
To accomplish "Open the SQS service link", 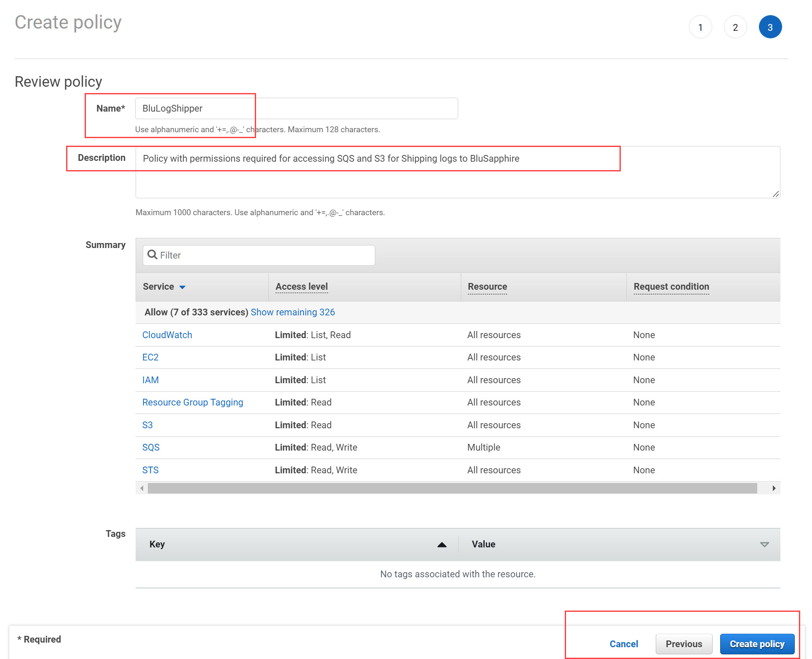I will coord(151,447).
